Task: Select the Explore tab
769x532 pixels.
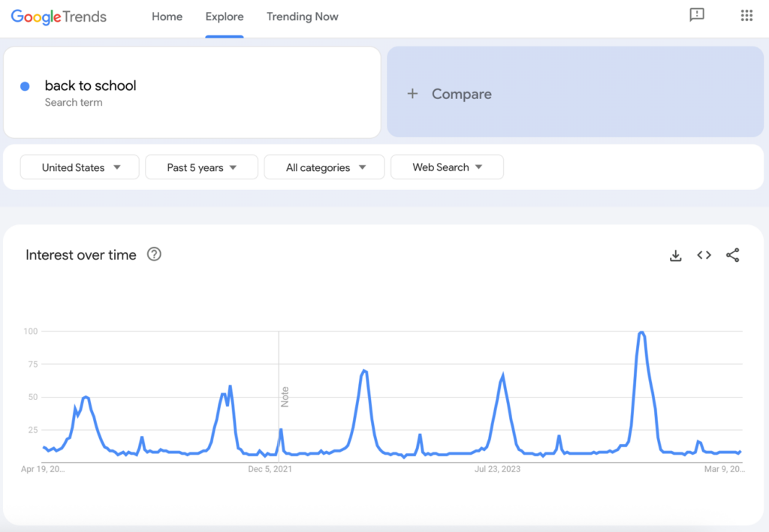Action: point(224,17)
